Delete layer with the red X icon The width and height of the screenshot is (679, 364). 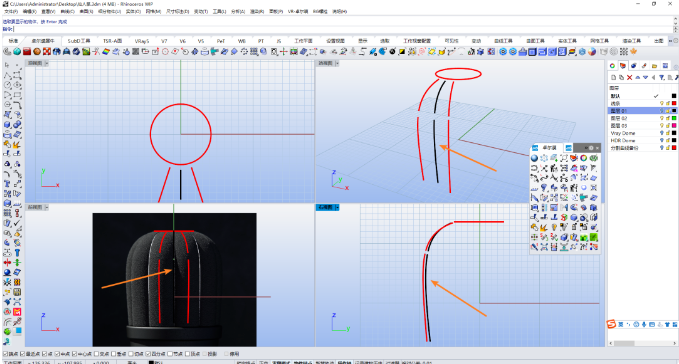tap(629, 77)
